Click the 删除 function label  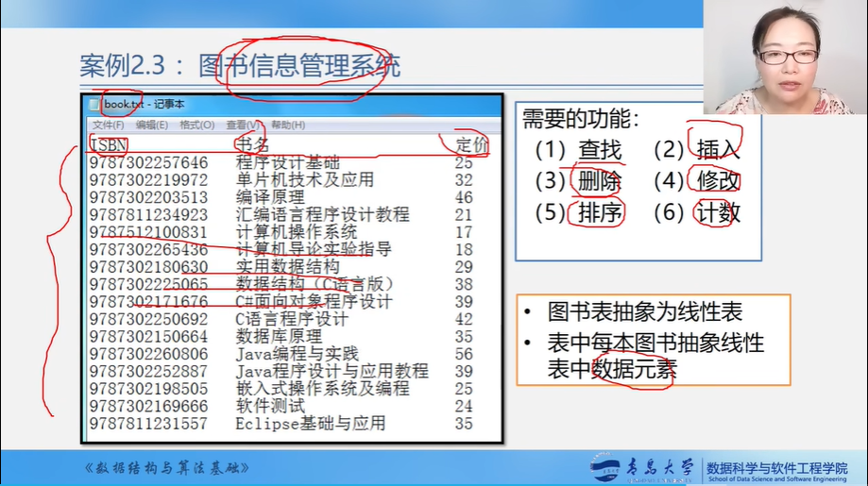600,181
